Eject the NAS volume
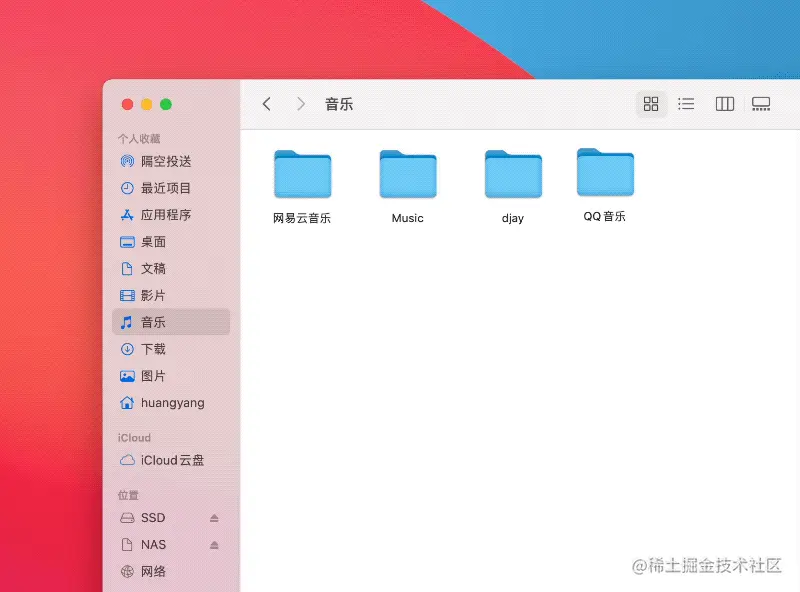The height and width of the screenshot is (592, 800). pos(214,545)
